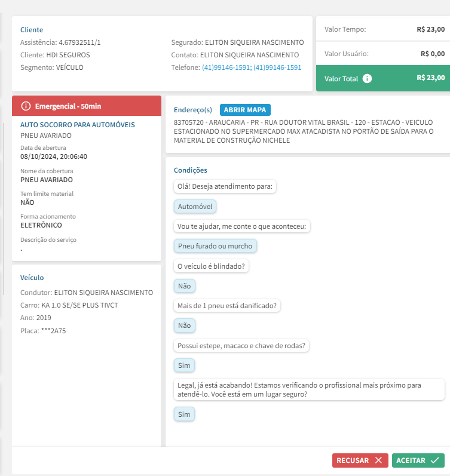
Task: Click the Valor Tempo row
Action: (382, 29)
